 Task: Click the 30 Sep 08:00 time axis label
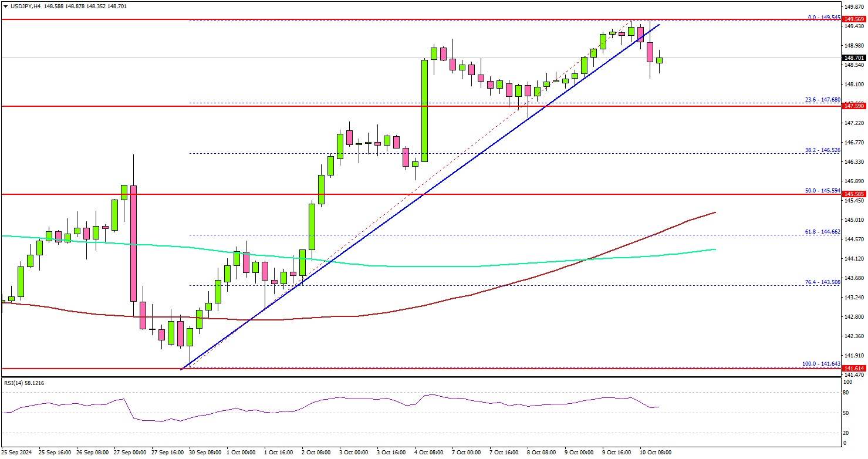[205, 453]
